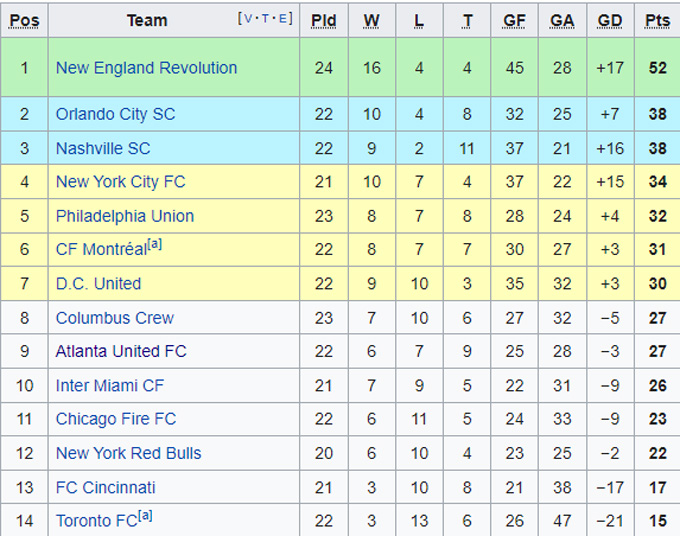Open the Toronto FC team link

pos(95,522)
